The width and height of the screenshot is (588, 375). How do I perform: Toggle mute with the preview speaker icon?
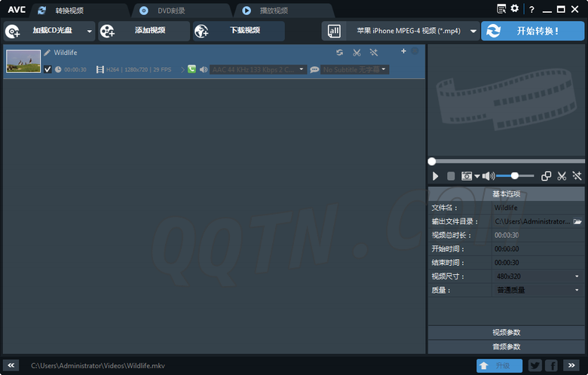tap(488, 175)
